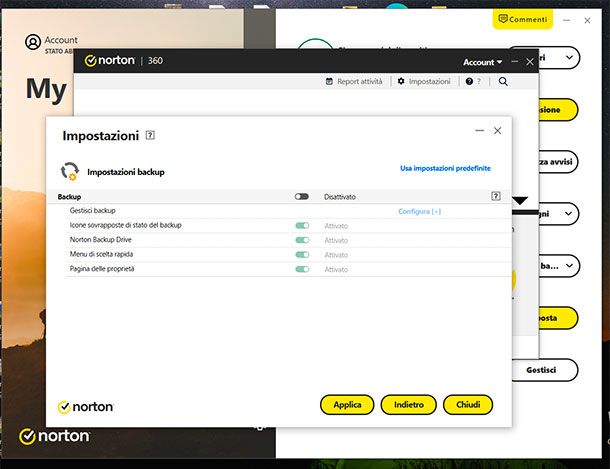Toggle Menu di scelta rapida switch

[x=302, y=255]
